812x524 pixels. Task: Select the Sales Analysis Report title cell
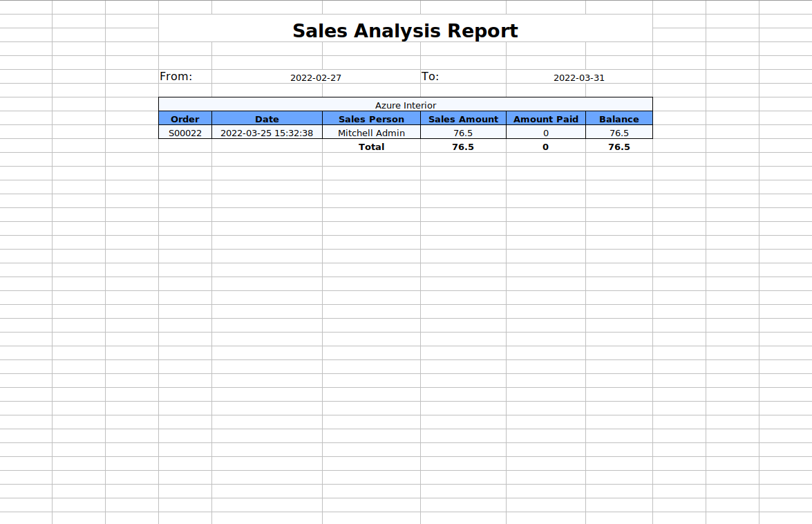[x=405, y=31]
